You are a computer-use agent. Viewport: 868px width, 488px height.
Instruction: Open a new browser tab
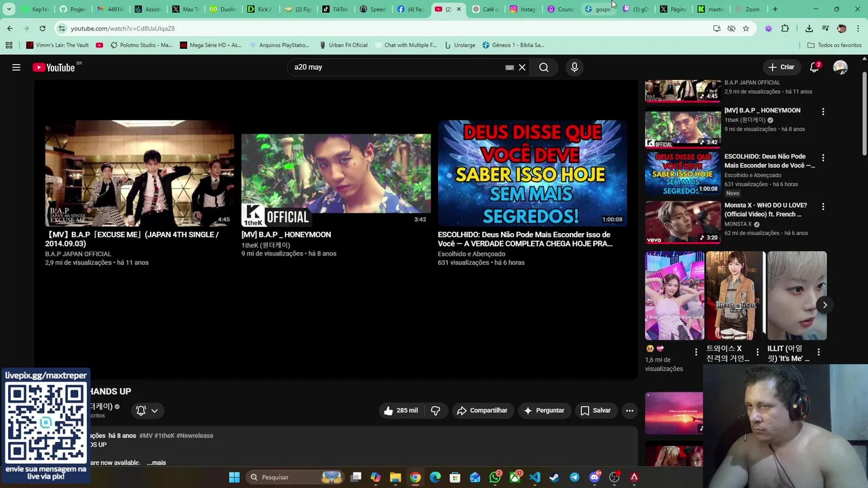click(x=775, y=9)
